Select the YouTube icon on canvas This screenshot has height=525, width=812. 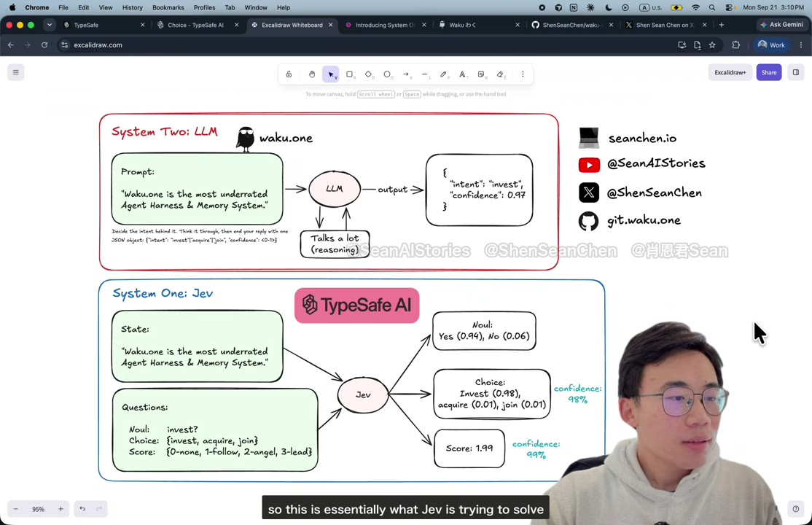[x=589, y=165]
